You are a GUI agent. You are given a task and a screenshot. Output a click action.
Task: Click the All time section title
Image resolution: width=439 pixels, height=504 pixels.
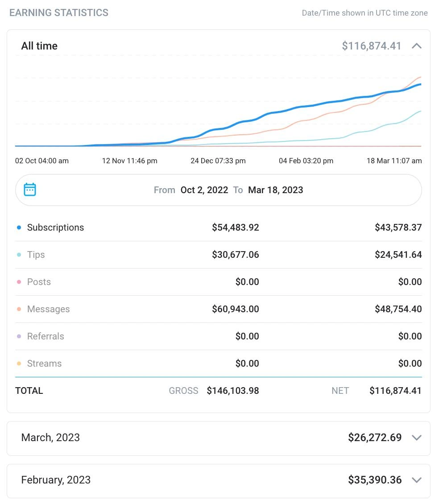39,46
